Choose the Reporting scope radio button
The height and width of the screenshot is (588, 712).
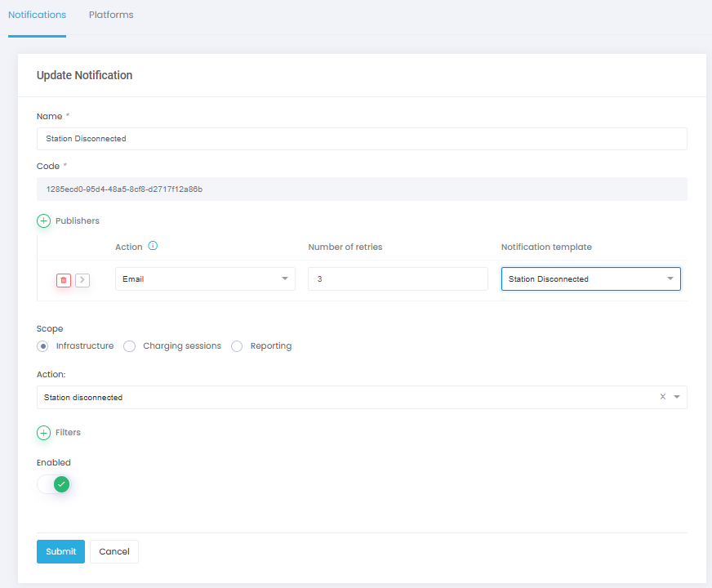click(237, 346)
